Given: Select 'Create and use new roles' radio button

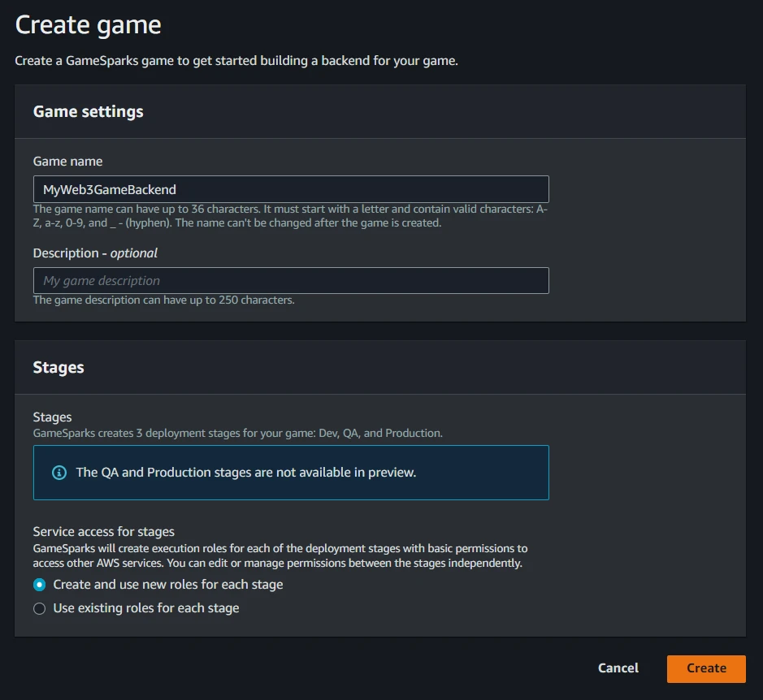Looking at the screenshot, I should (39, 585).
